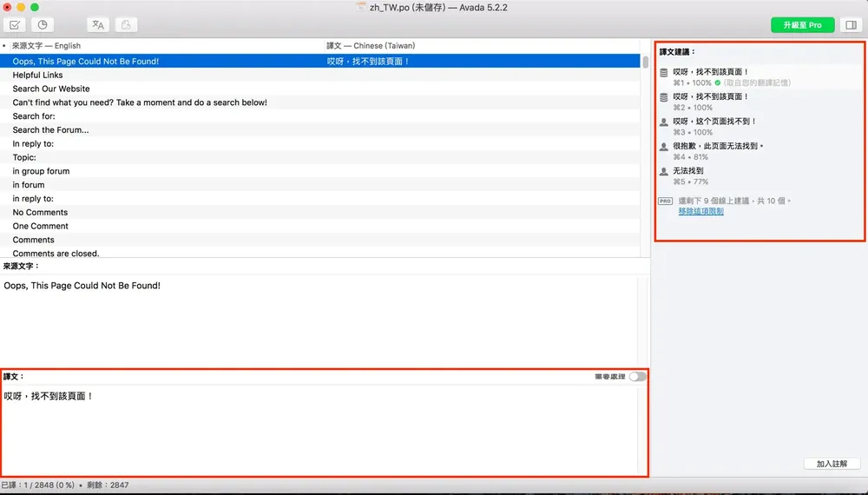
Task: Click the sync/upload toolbar icon
Action: [x=126, y=25]
